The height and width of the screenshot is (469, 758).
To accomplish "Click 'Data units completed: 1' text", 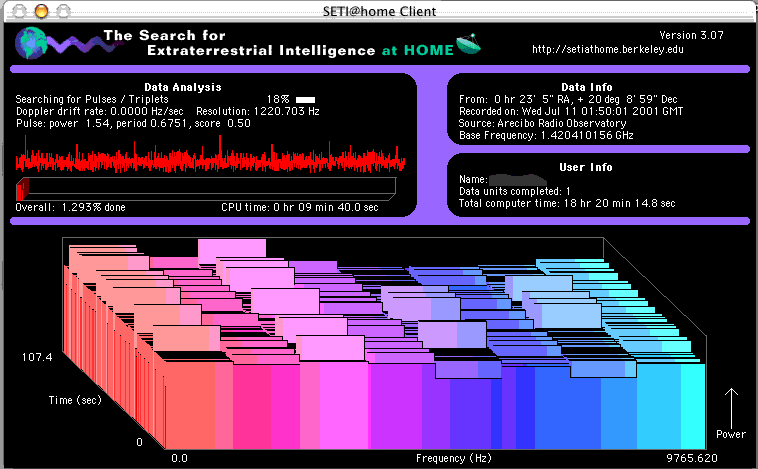I will (x=515, y=191).
